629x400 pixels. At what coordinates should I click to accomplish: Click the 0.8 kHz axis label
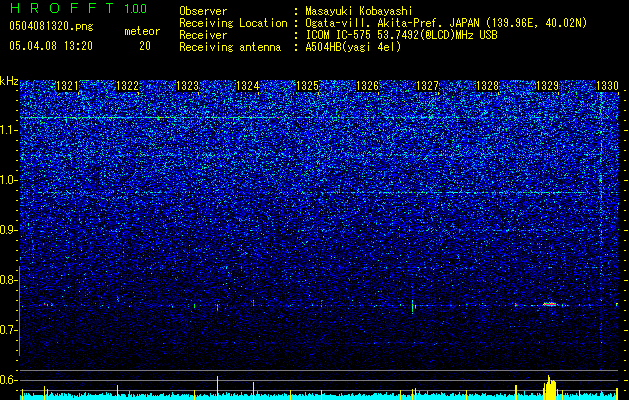point(9,280)
